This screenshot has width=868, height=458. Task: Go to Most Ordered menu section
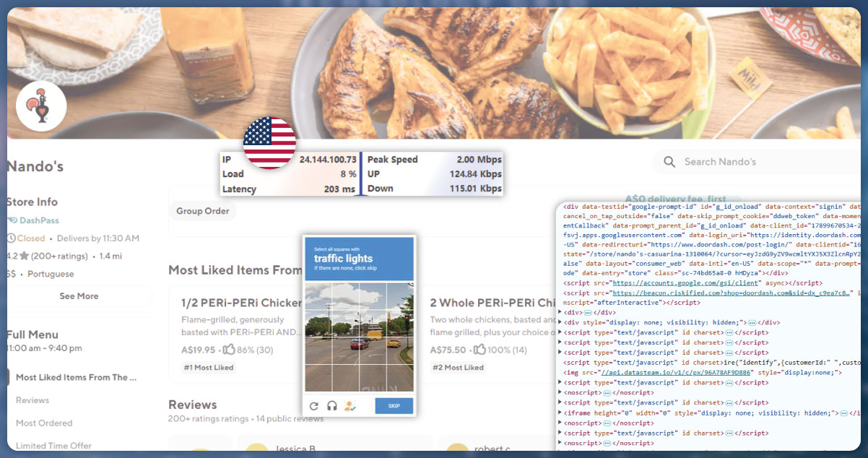pos(44,423)
